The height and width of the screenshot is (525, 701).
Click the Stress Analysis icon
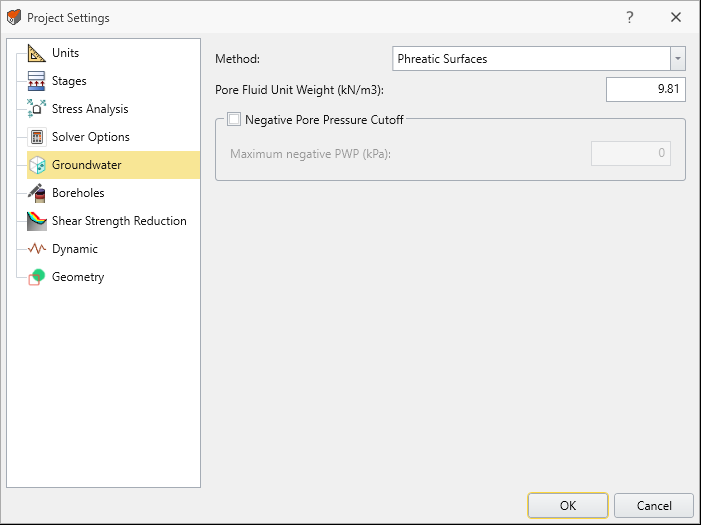(x=37, y=109)
